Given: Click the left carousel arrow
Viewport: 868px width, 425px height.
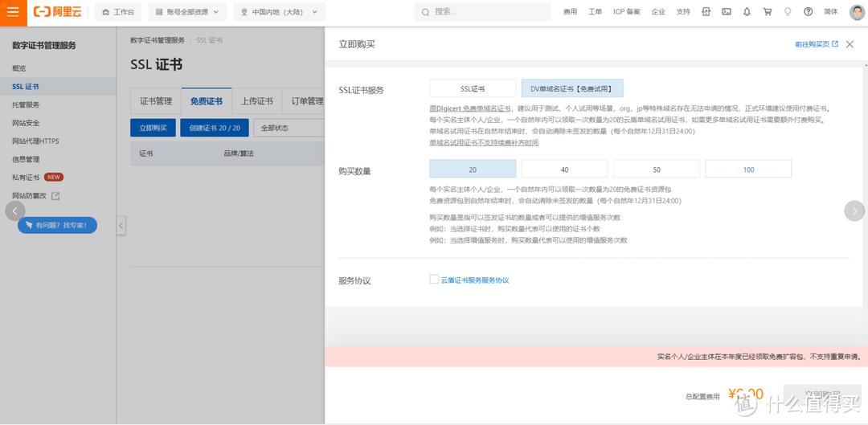Looking at the screenshot, I should tap(14, 210).
